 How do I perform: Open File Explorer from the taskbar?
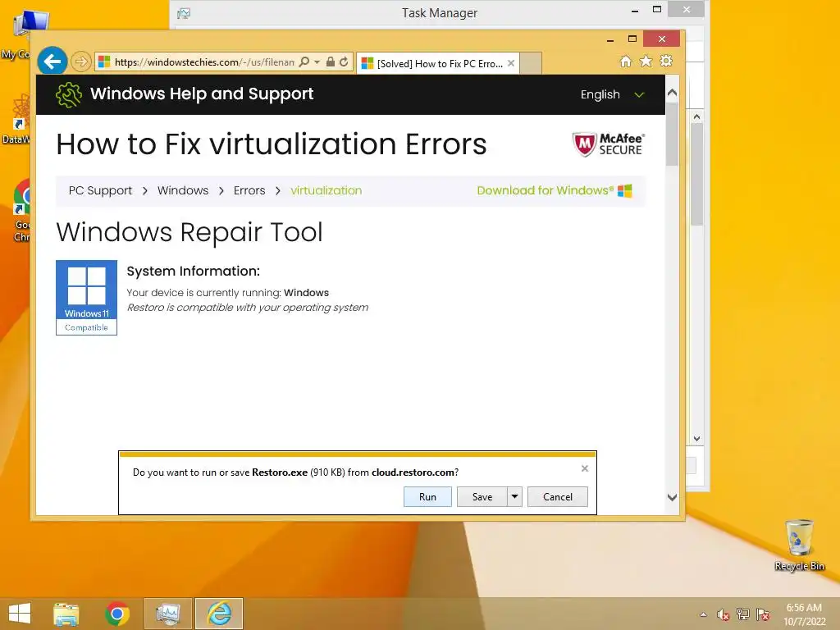point(66,614)
